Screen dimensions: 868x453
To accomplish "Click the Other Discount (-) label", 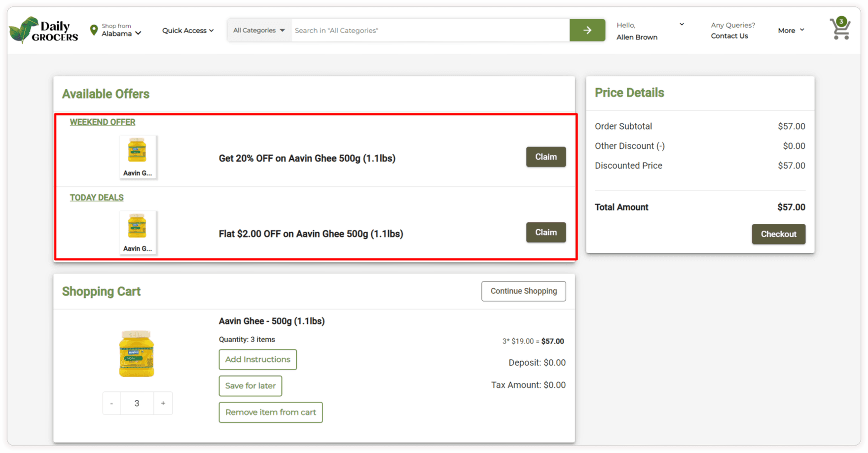I will click(x=630, y=146).
